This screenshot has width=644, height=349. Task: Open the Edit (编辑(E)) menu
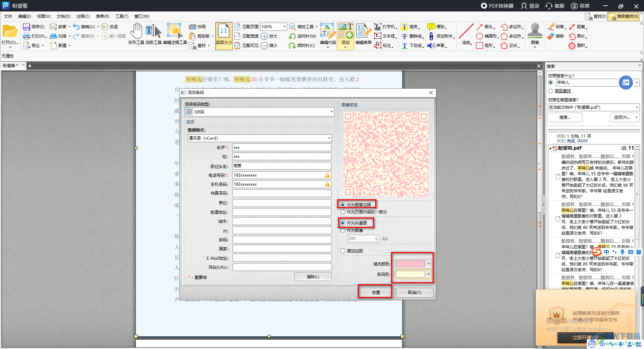click(x=24, y=16)
